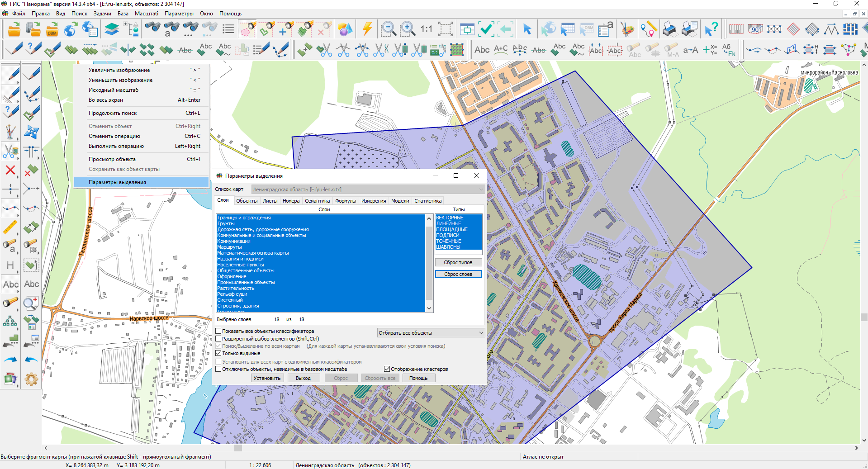Select the red X delete tool
This screenshot has height=469, width=868.
10,170
